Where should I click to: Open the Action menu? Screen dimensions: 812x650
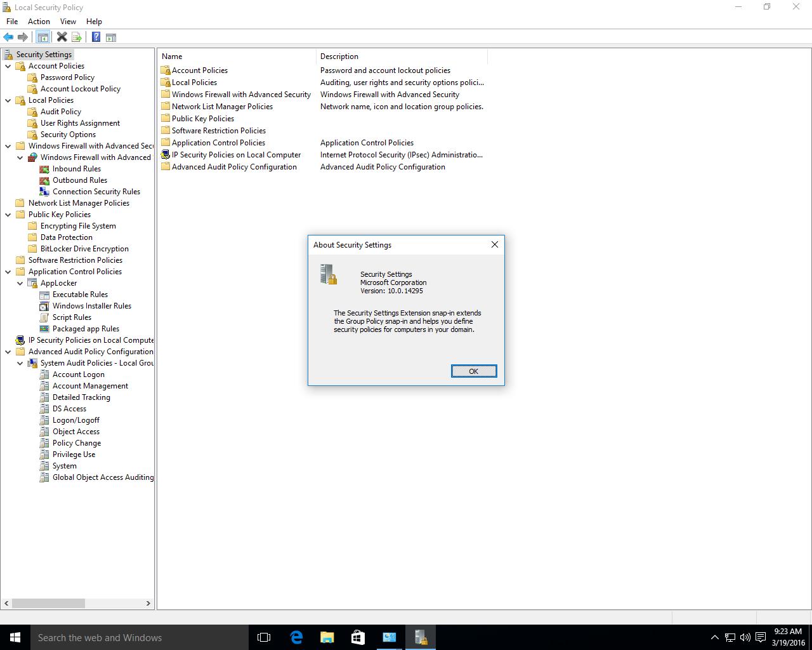click(x=39, y=22)
